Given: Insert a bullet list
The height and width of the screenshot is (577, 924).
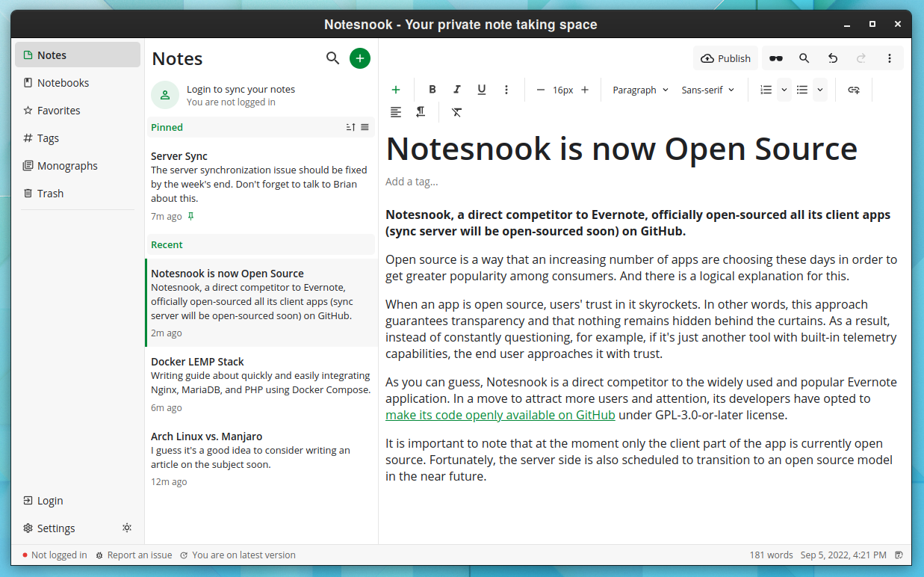Looking at the screenshot, I should click(802, 90).
